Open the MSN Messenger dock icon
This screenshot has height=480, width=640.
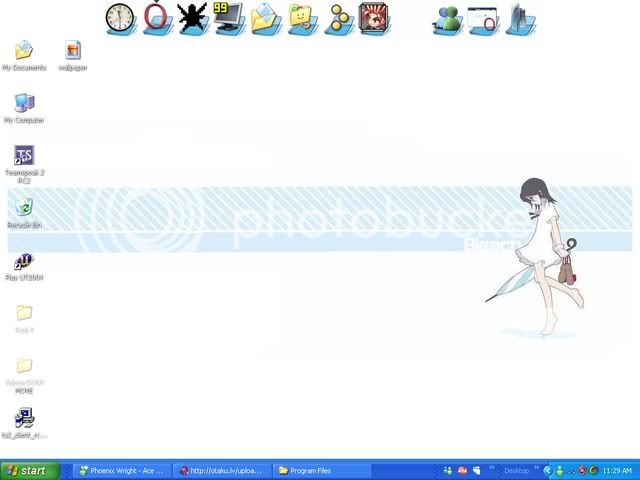click(447, 19)
